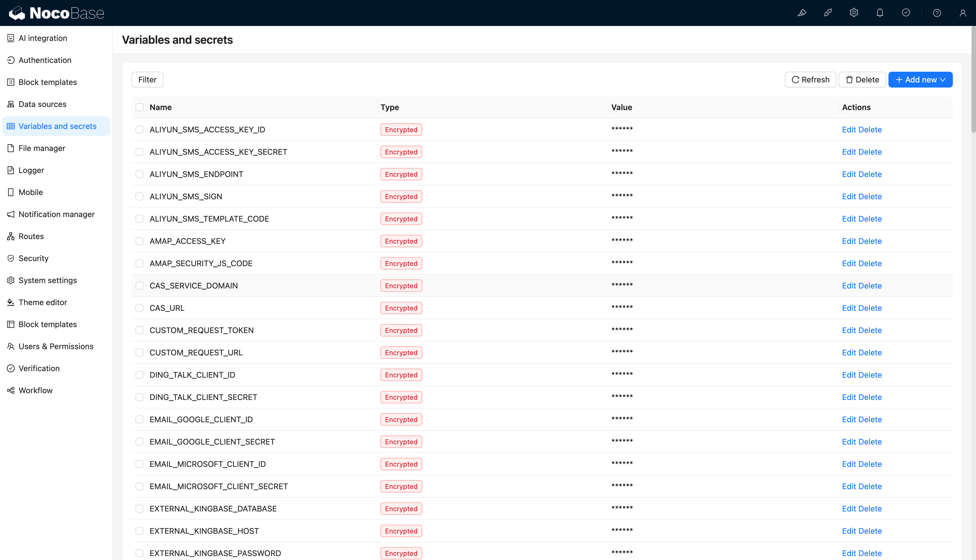Check the EXTERNAL_KINGBASE_HOST row checkbox
This screenshot has width=976, height=560.
(140, 531)
